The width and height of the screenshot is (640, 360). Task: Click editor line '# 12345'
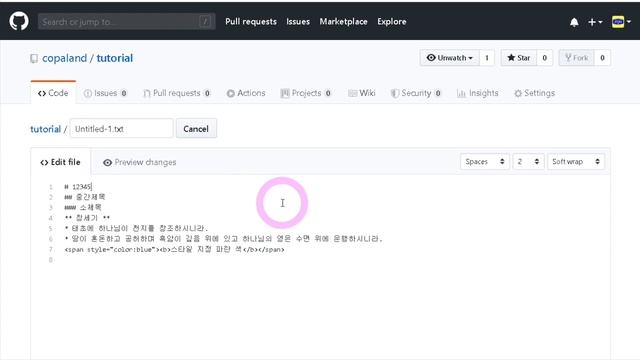[x=78, y=187]
